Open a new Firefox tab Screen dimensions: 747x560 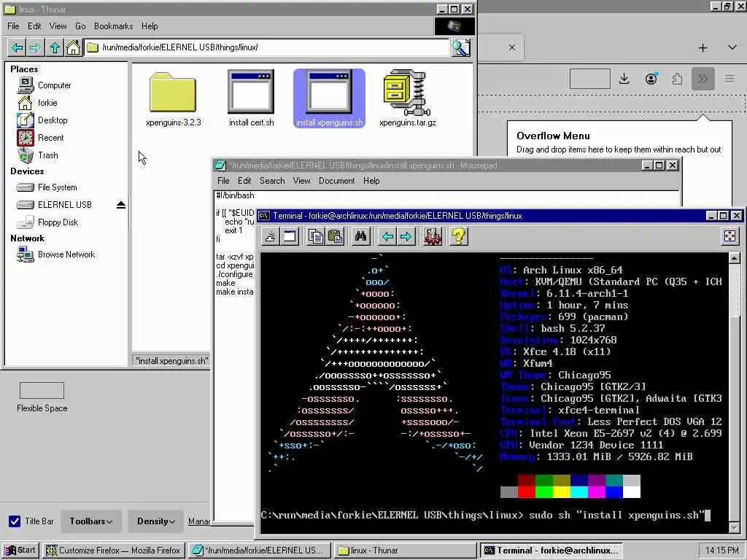click(703, 47)
